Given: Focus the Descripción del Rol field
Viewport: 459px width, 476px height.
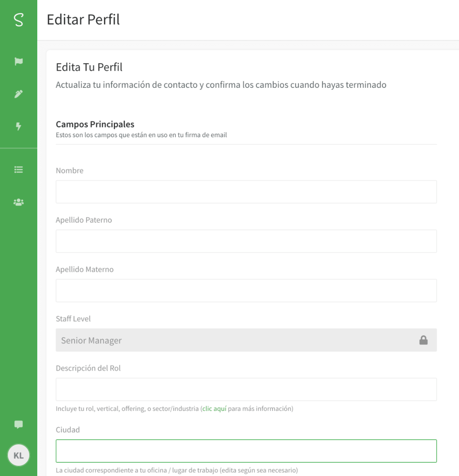Looking at the screenshot, I should click(x=246, y=390).
